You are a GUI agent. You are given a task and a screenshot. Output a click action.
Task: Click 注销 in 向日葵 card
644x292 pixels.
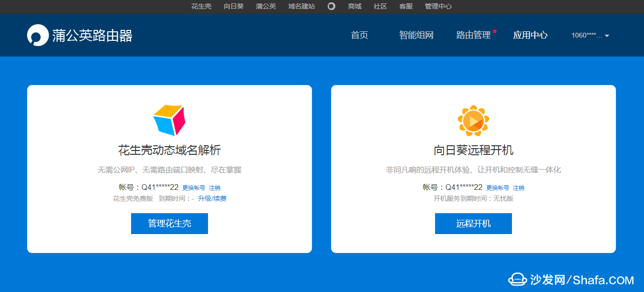[x=519, y=188]
